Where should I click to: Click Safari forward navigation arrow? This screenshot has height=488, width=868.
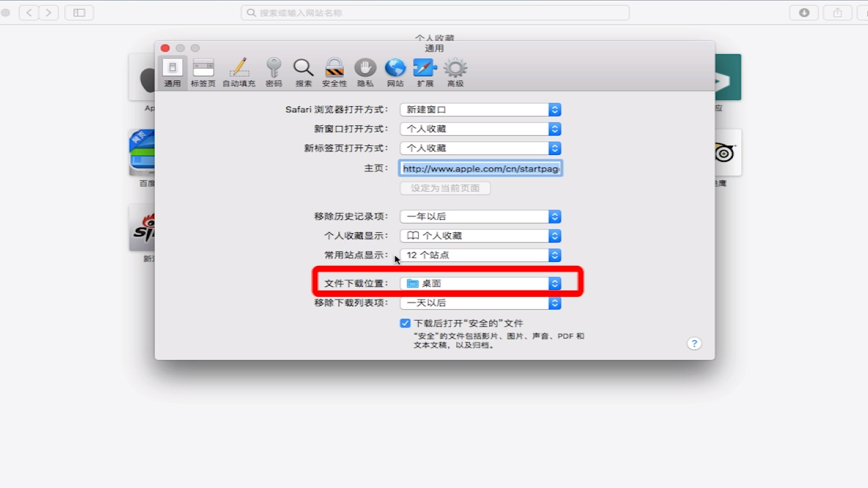[49, 12]
